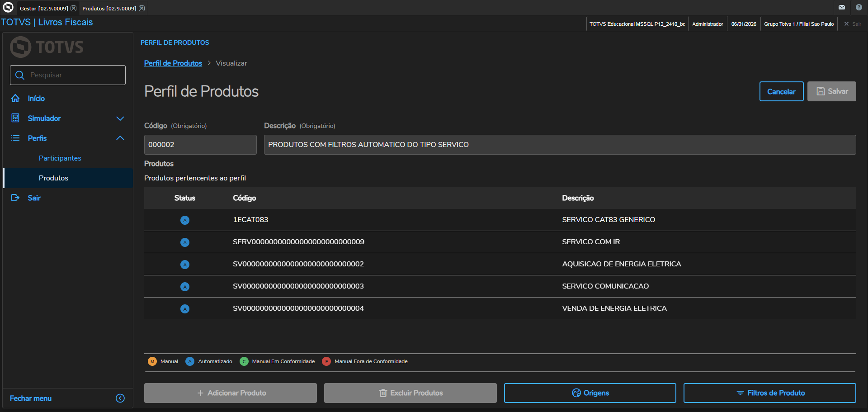Close the Gestor [02.9.0009] tab
868x412 pixels.
(x=74, y=9)
